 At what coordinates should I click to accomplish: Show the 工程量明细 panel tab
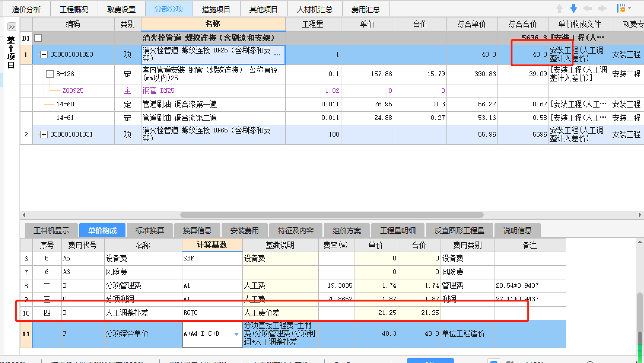[x=398, y=231]
